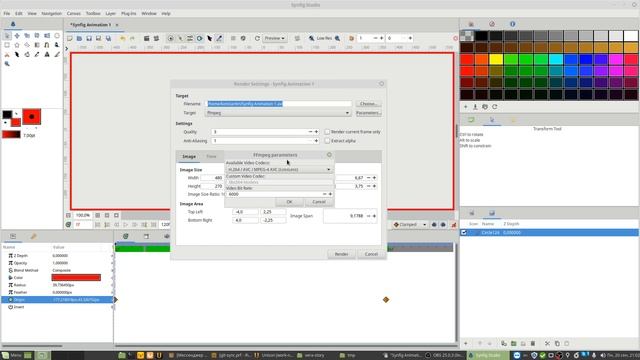Click Cancel in Render Settings dialog

(371, 254)
